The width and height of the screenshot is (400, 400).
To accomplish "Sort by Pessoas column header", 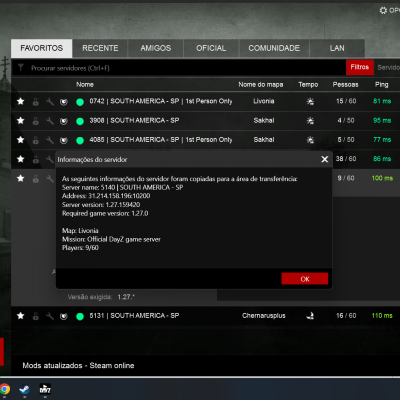I will coord(345,85).
